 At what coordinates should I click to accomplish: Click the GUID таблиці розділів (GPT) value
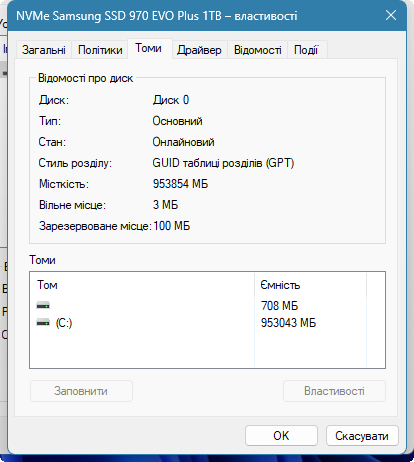[223, 163]
